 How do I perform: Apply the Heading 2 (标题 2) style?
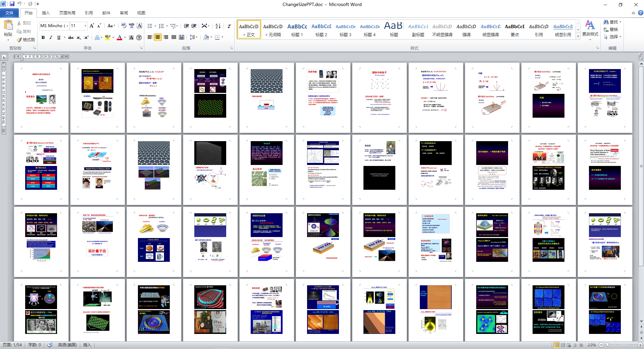(321, 30)
